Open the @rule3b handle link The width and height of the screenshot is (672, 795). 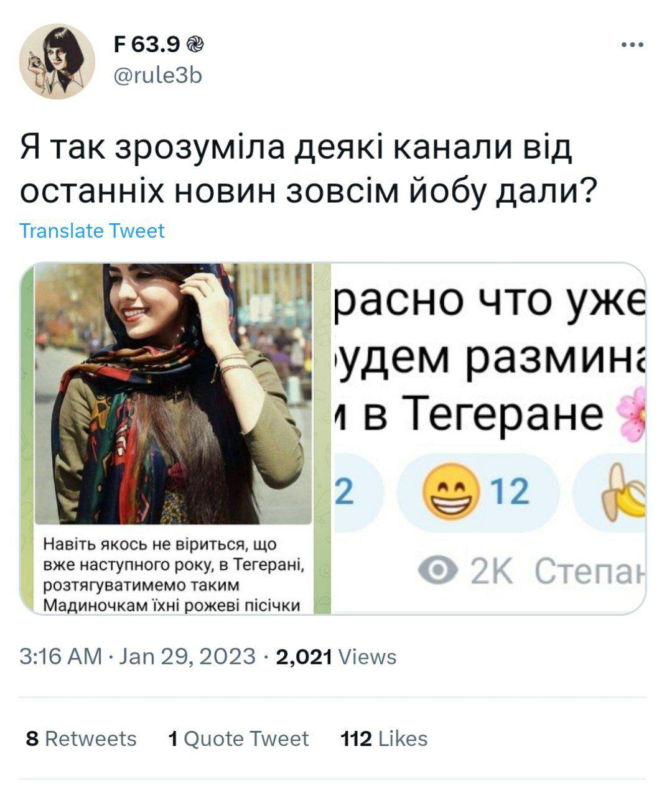click(158, 75)
